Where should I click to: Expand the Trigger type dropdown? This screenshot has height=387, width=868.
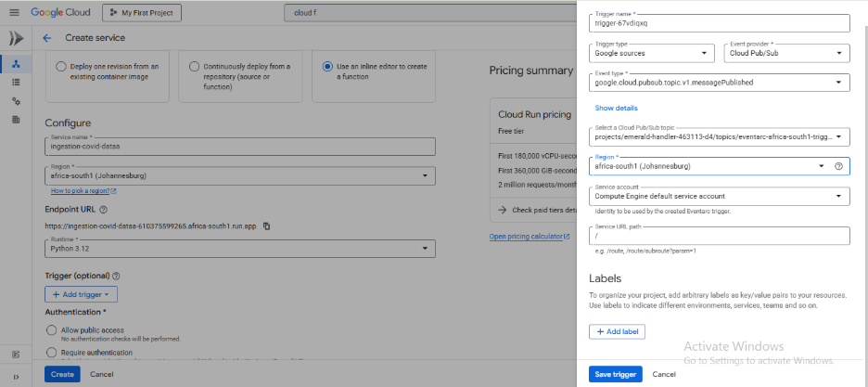[652, 53]
